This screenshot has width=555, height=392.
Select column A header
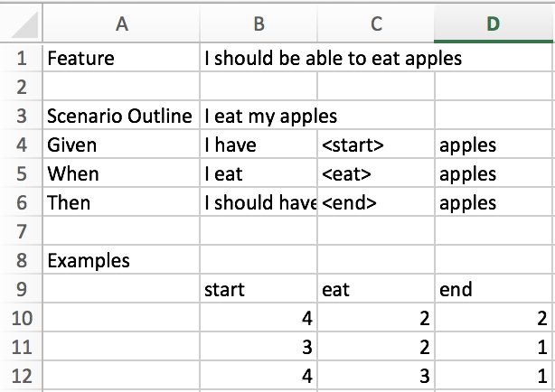point(121,24)
